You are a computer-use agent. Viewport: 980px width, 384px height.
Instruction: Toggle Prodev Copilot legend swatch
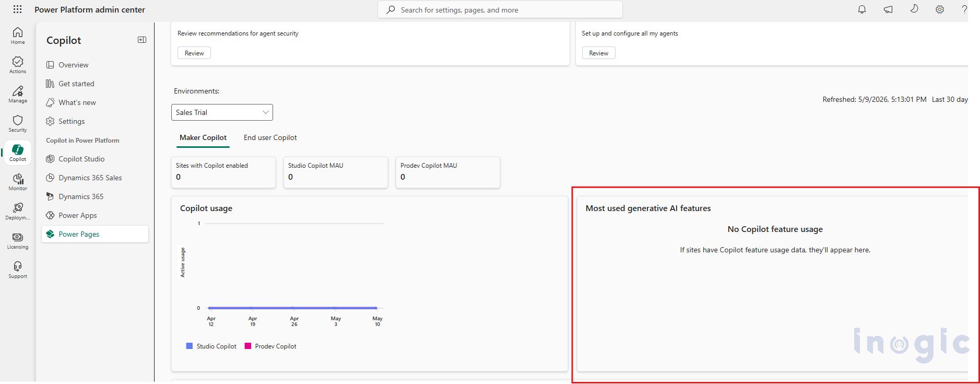(248, 346)
